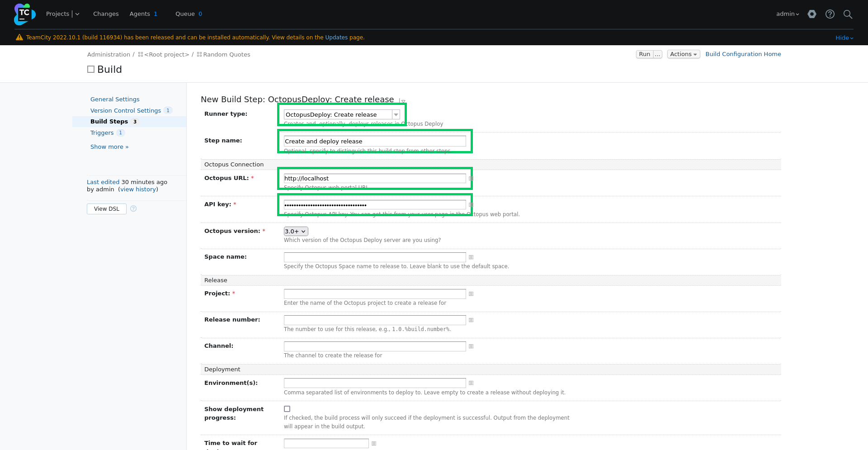Screen dimensions: 868x450
Task: Open parameter picker icon for Environment(s) field
Action: tap(471, 383)
